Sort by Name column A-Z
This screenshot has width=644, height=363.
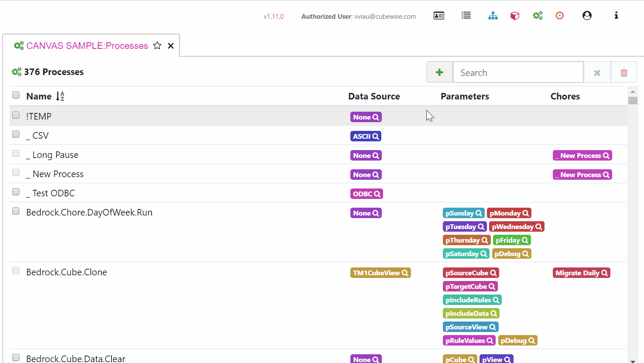click(60, 96)
